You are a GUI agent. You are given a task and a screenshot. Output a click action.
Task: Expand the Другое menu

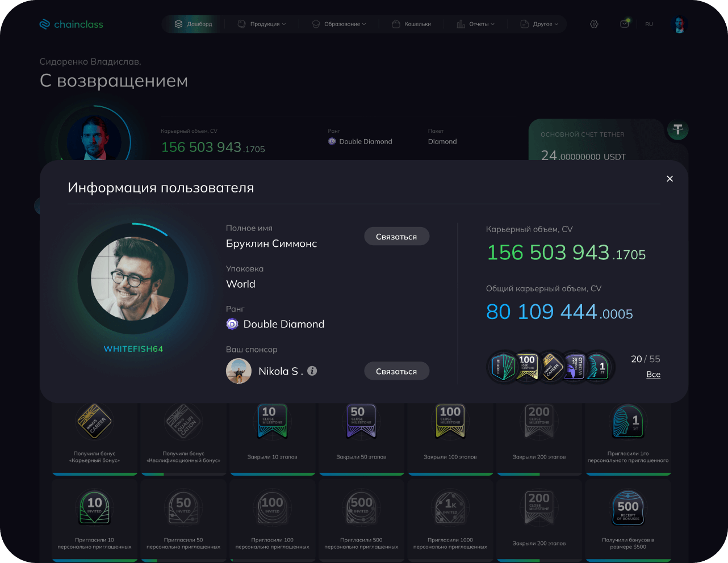[x=539, y=24]
